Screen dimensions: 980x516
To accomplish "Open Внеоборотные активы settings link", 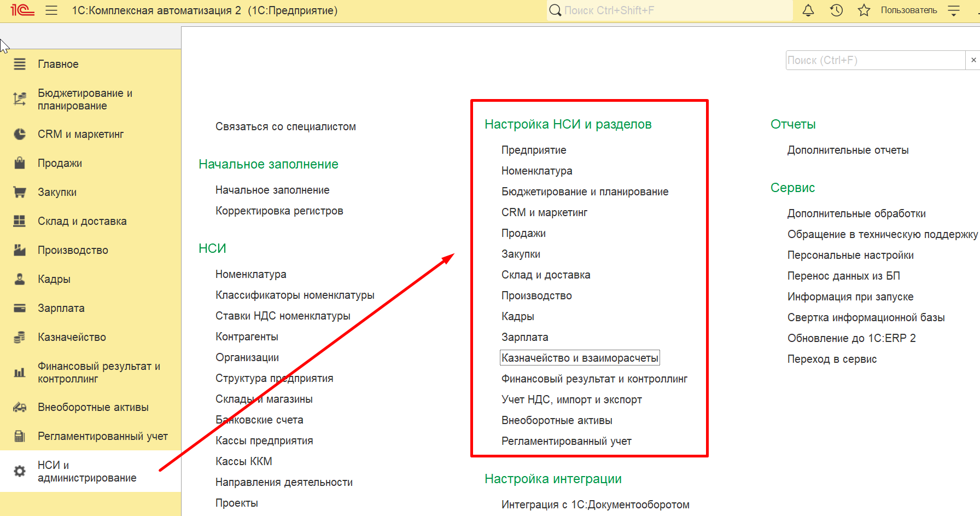I will click(x=557, y=420).
